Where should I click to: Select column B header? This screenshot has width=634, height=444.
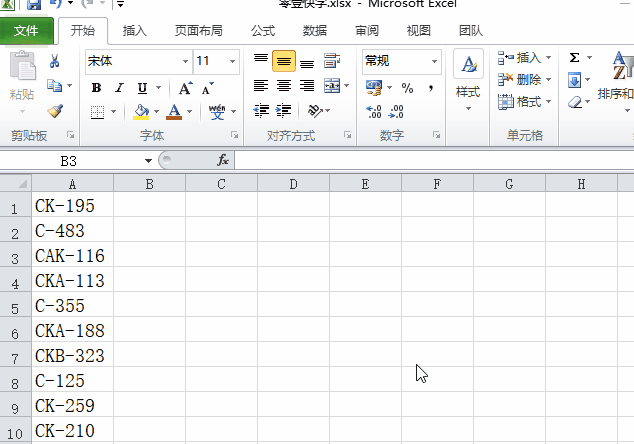[x=150, y=184]
